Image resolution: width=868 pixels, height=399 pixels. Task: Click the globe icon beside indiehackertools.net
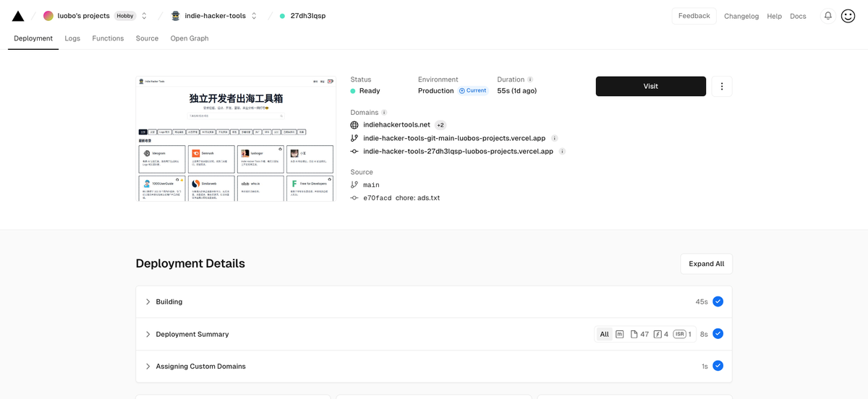pyautogui.click(x=354, y=125)
